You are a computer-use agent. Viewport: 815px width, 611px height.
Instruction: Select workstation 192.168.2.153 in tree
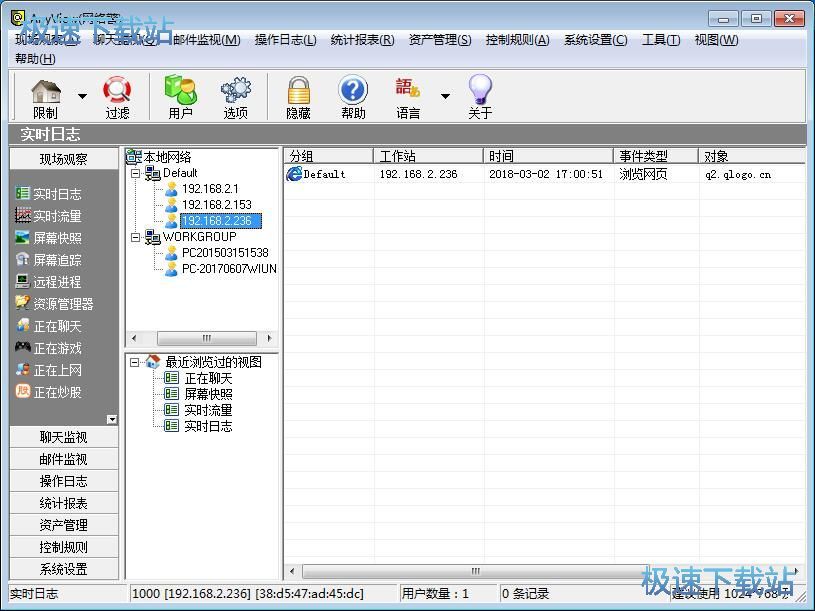(217, 205)
